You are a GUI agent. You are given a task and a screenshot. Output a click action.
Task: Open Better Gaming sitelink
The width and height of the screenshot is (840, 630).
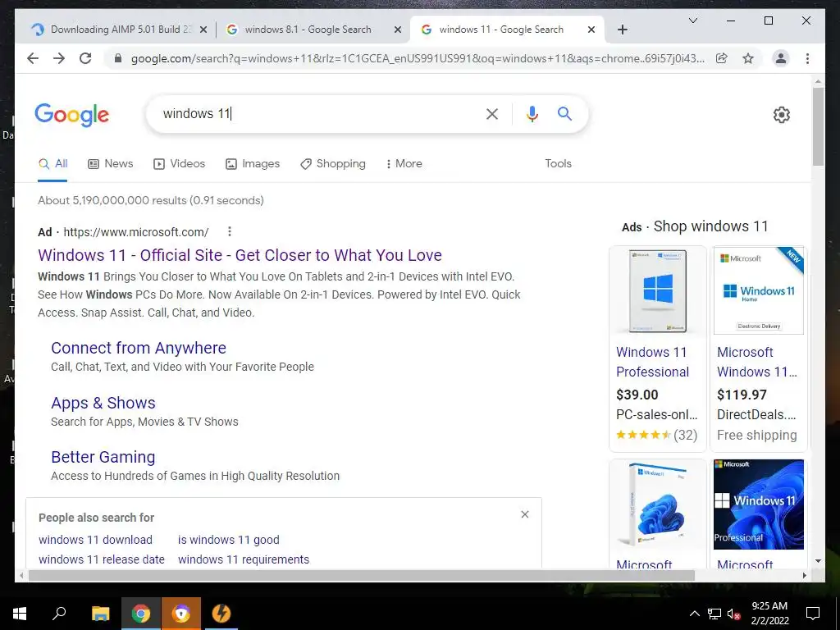103,457
